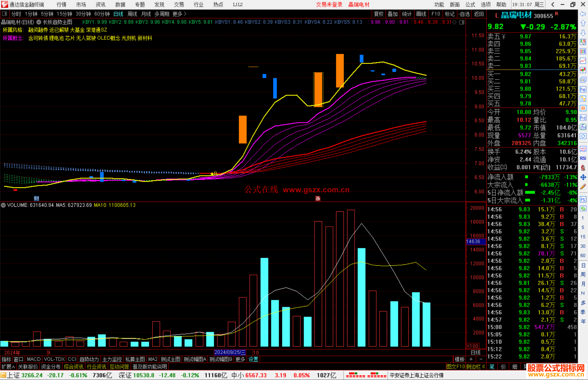Click the + zoom in button

[471, 360]
